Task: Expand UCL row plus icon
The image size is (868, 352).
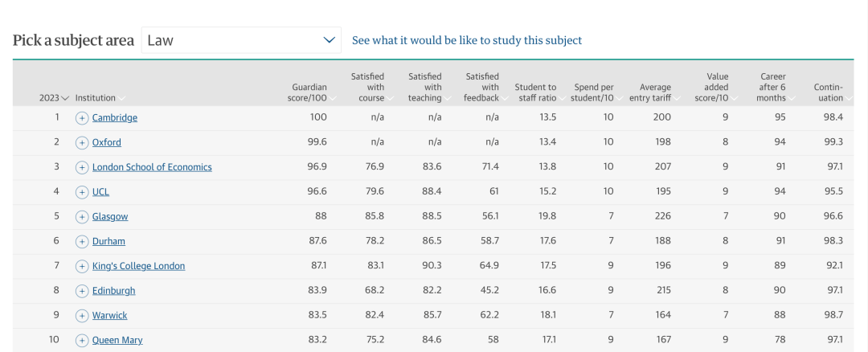Action: click(x=81, y=192)
